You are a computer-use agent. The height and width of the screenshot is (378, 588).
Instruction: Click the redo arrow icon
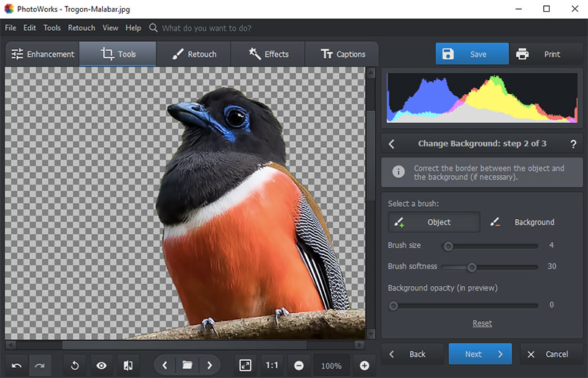[x=40, y=365]
